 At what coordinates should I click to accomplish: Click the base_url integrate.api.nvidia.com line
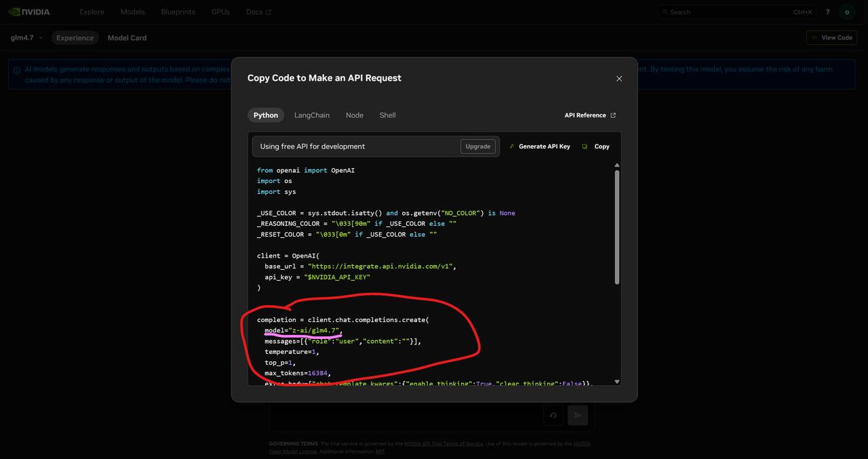(361, 266)
